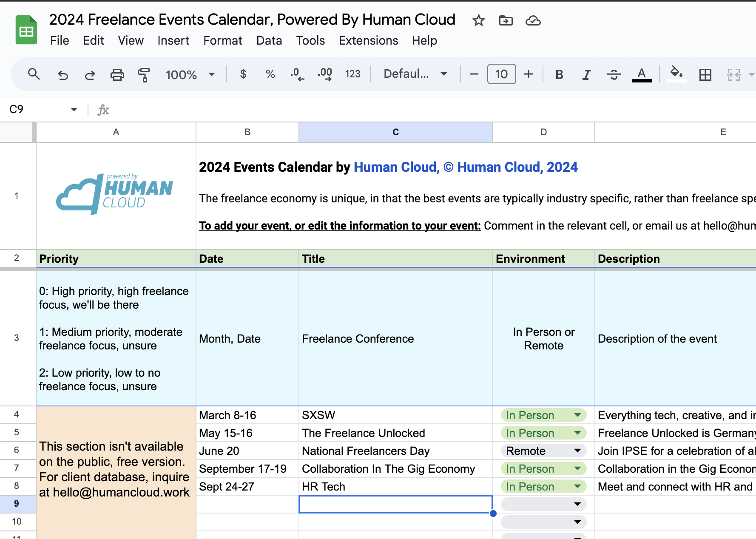Open the Help menu

424,41
